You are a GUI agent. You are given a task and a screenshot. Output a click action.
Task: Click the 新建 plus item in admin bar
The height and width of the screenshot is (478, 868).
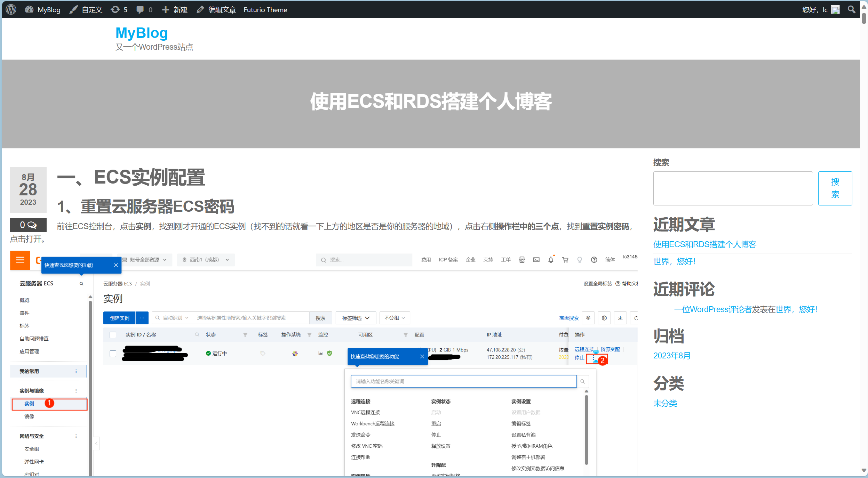[175, 10]
